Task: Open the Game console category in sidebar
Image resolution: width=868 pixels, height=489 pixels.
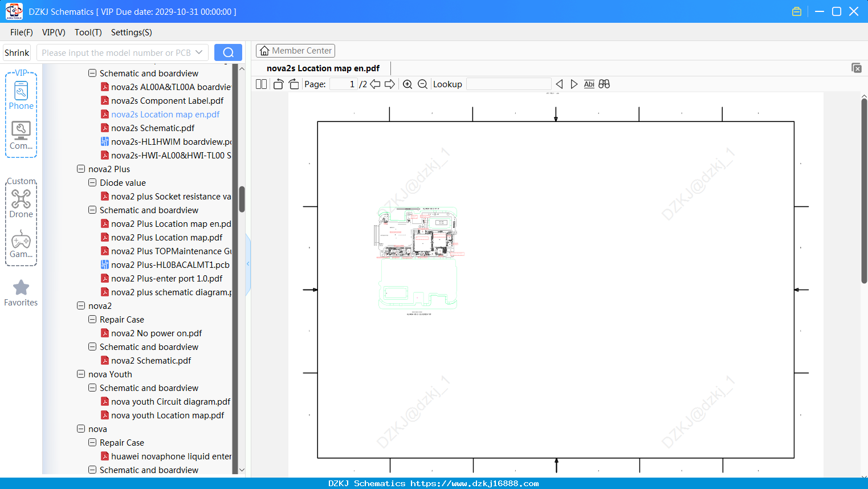Action: coord(21,244)
